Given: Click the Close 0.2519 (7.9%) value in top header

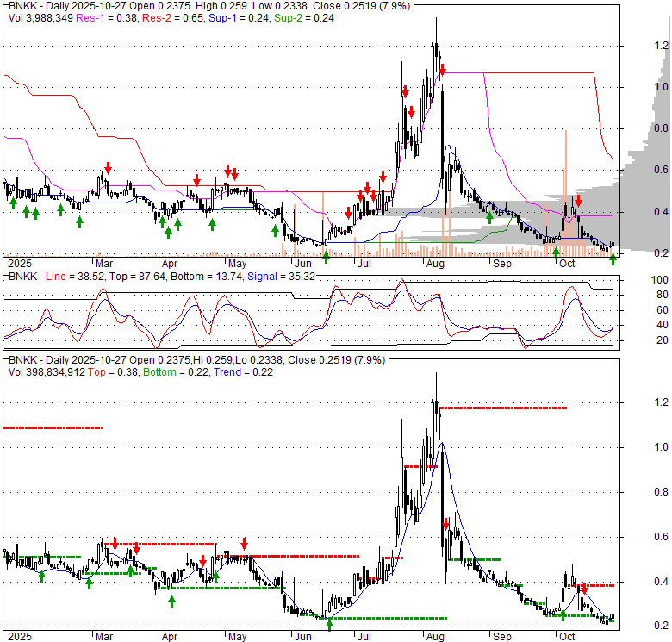Looking at the screenshot, I should [361, 6].
